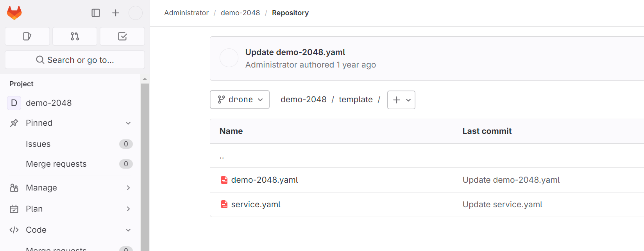Open assigned issues shortcut icon

[27, 36]
